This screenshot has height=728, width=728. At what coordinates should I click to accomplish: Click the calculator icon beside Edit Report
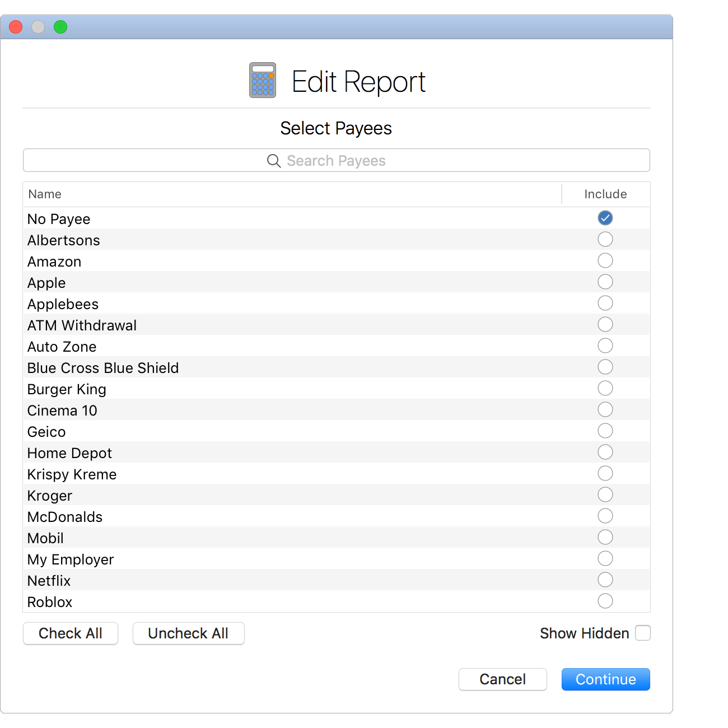click(x=263, y=80)
